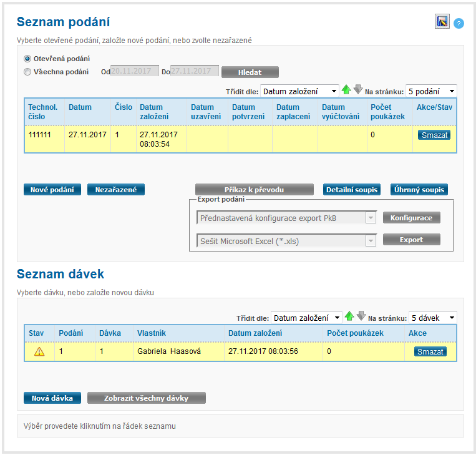This screenshot has width=476, height=455.
Task: Select the Všechna podání radio button
Action: tap(27, 72)
